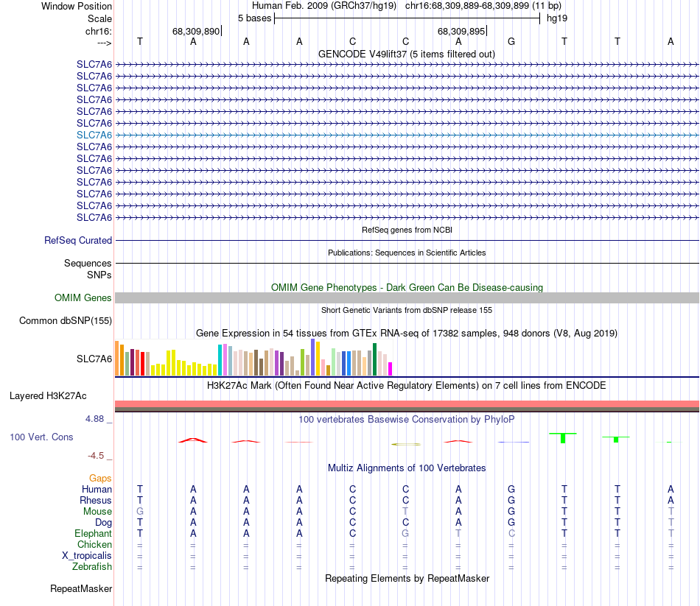The width and height of the screenshot is (700, 606).
Task: Click the RepeatMasker track label
Action: coord(81,588)
